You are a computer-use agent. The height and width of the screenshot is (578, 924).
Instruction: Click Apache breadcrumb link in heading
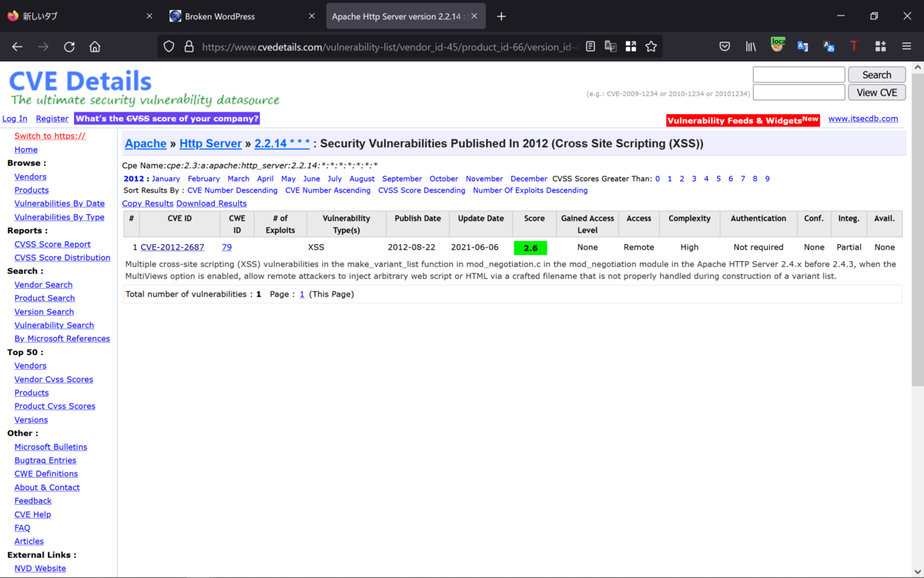coord(146,143)
